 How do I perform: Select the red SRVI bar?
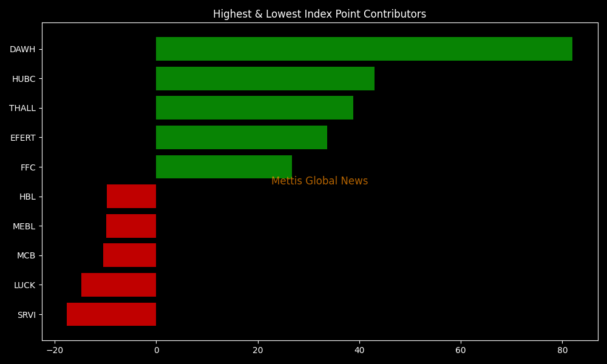click(x=111, y=314)
